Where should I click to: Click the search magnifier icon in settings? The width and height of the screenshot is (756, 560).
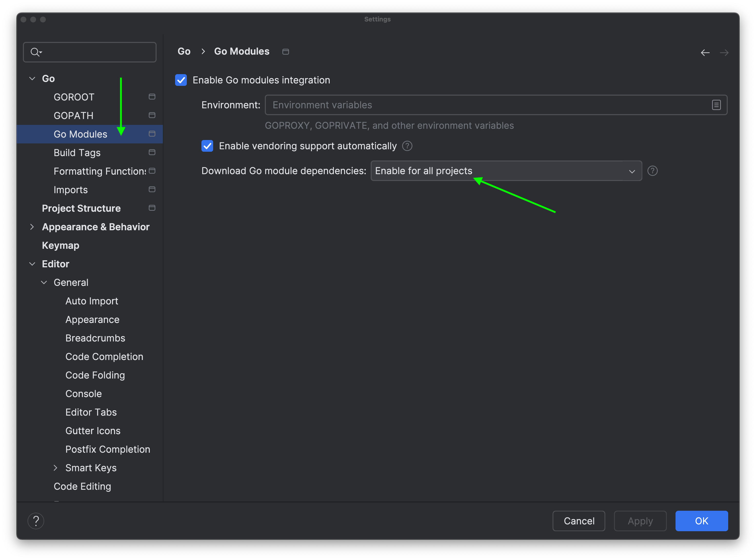click(35, 52)
